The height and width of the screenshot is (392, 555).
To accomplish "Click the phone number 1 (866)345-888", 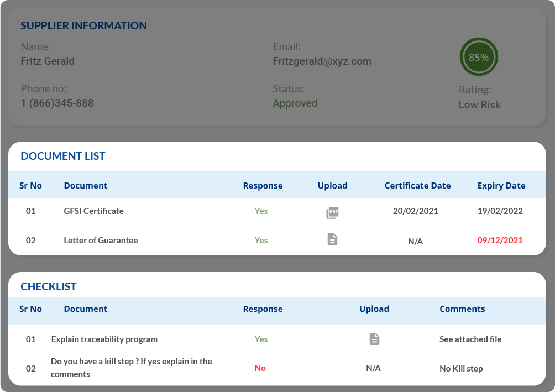I will point(57,103).
